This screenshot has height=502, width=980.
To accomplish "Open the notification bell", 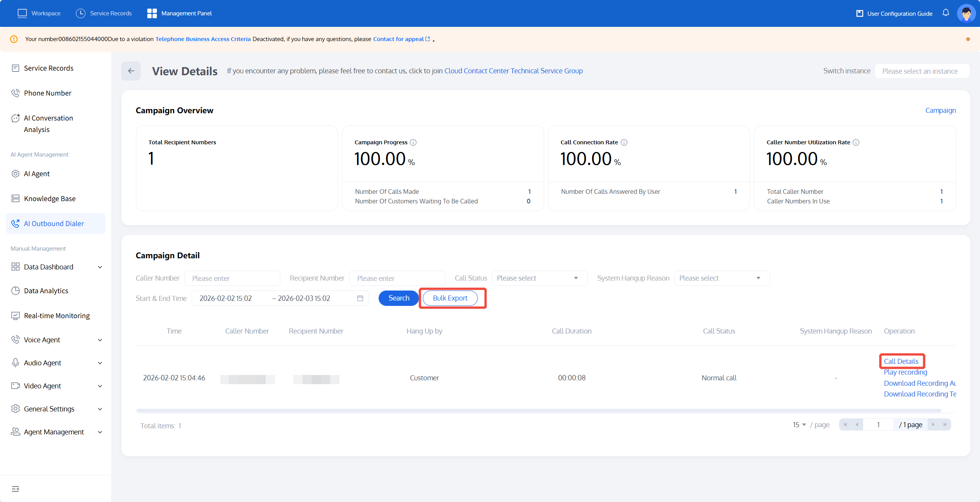I will coord(946,13).
